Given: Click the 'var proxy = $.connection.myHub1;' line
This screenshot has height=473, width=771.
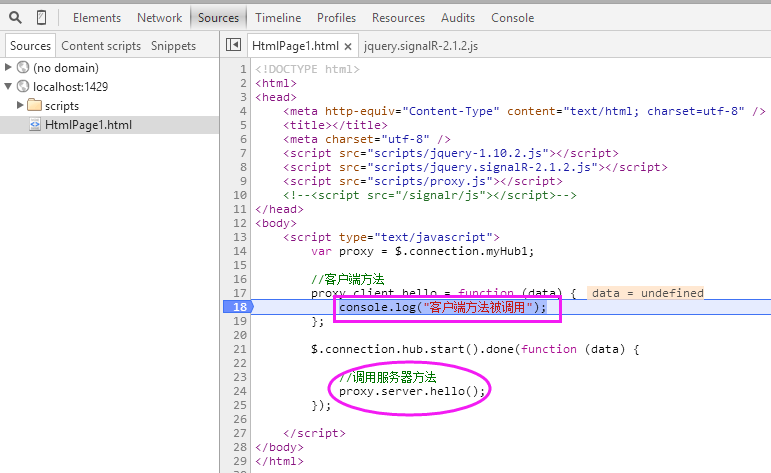Looking at the screenshot, I should coord(422,251).
